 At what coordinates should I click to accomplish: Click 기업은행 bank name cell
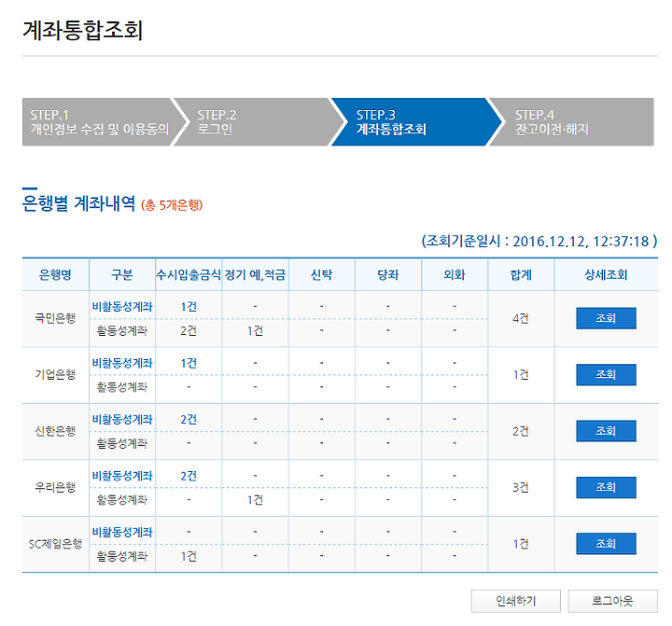click(x=55, y=375)
